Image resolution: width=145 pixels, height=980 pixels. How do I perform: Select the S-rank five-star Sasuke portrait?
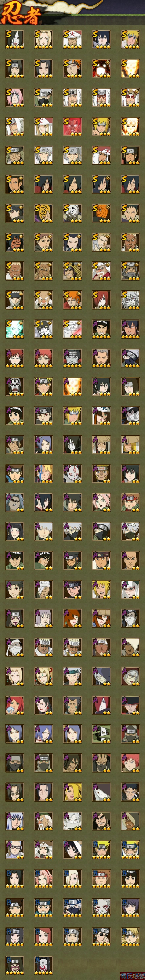[101, 40]
